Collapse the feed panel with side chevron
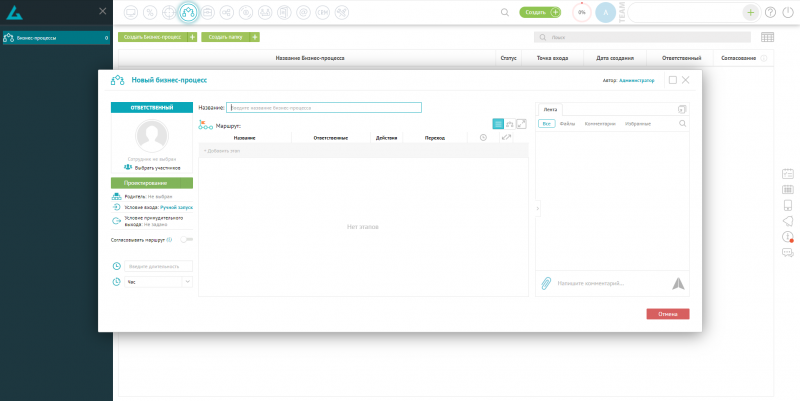The width and height of the screenshot is (800, 401). 537,208
